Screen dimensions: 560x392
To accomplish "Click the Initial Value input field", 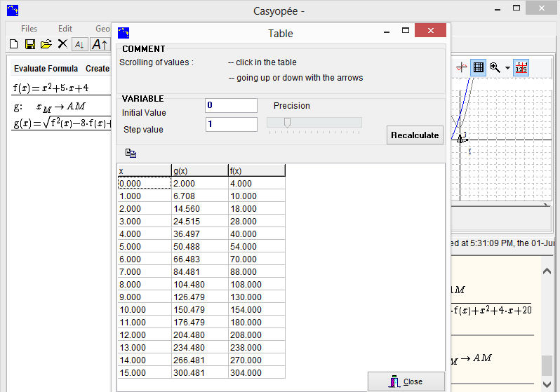I will [232, 105].
